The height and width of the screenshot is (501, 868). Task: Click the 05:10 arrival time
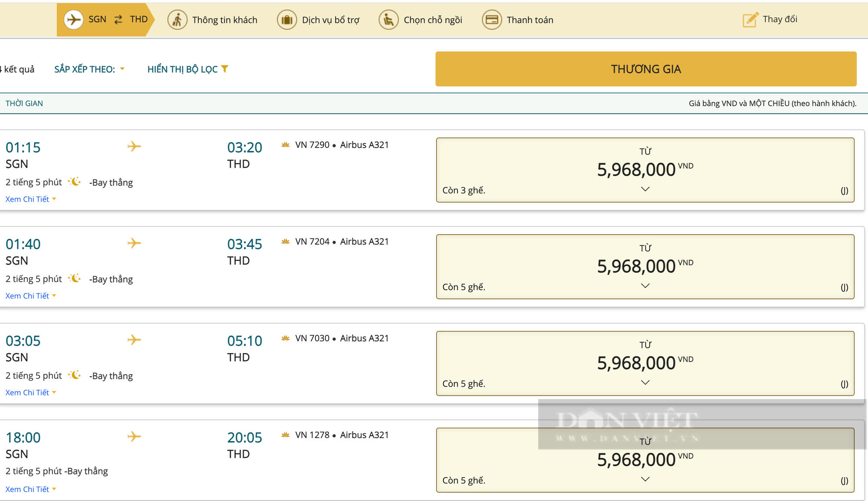pos(245,341)
